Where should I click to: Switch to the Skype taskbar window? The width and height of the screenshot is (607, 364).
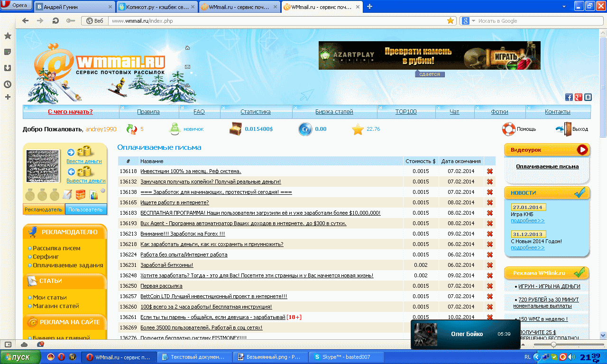[347, 357]
